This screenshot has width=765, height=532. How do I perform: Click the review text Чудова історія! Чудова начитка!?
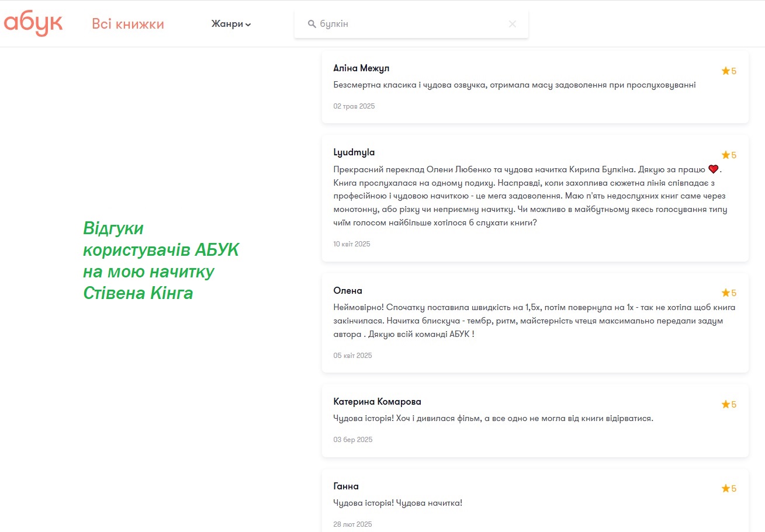pyautogui.click(x=397, y=503)
